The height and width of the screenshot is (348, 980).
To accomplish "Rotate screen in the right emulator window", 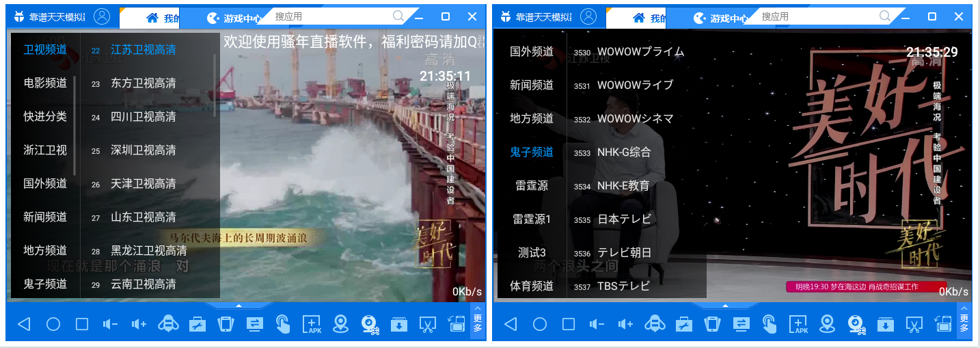I will pos(942,324).
